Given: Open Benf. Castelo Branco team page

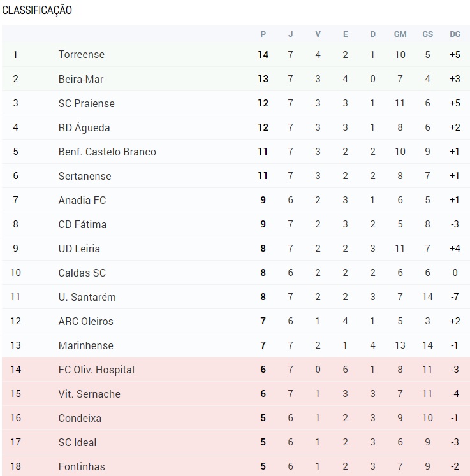Looking at the screenshot, I should click(107, 152).
